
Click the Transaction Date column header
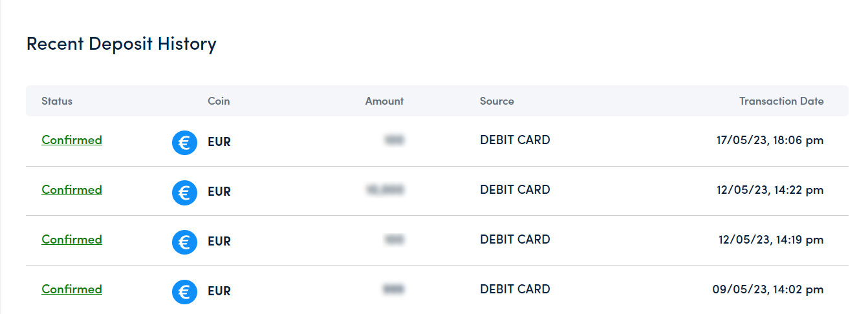[781, 101]
